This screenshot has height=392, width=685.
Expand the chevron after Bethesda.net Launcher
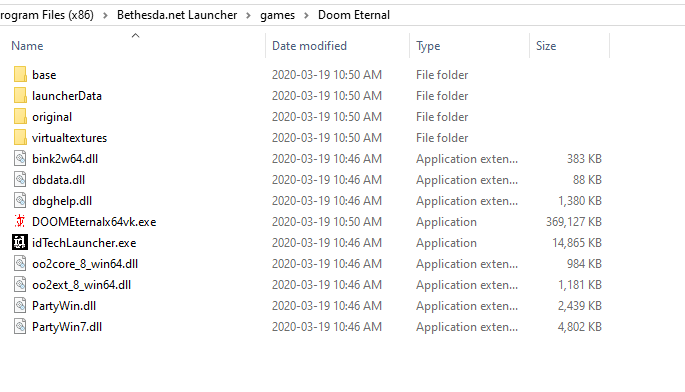249,15
